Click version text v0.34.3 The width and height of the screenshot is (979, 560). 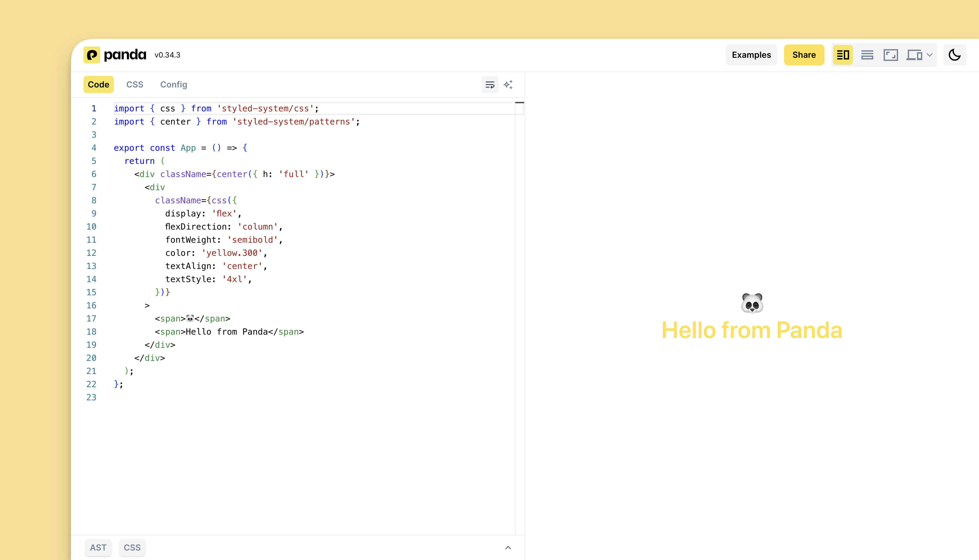coord(167,55)
